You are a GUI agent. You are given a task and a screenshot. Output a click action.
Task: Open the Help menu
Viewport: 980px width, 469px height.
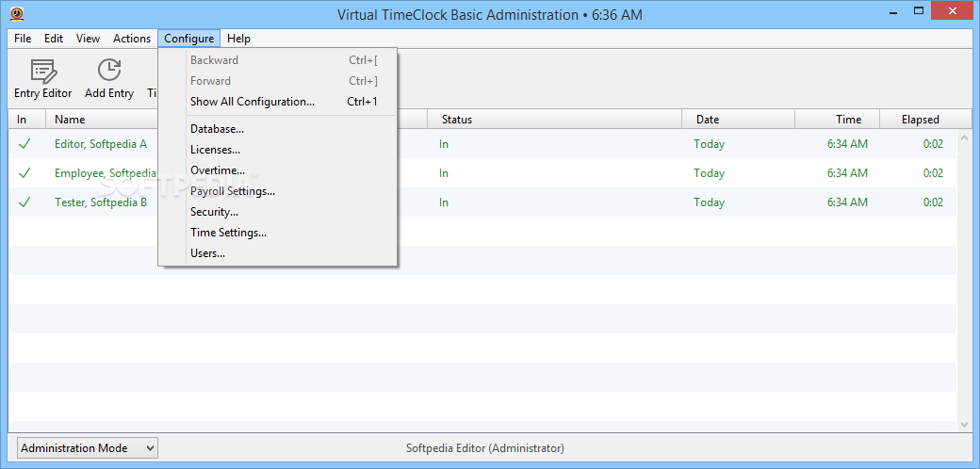238,39
